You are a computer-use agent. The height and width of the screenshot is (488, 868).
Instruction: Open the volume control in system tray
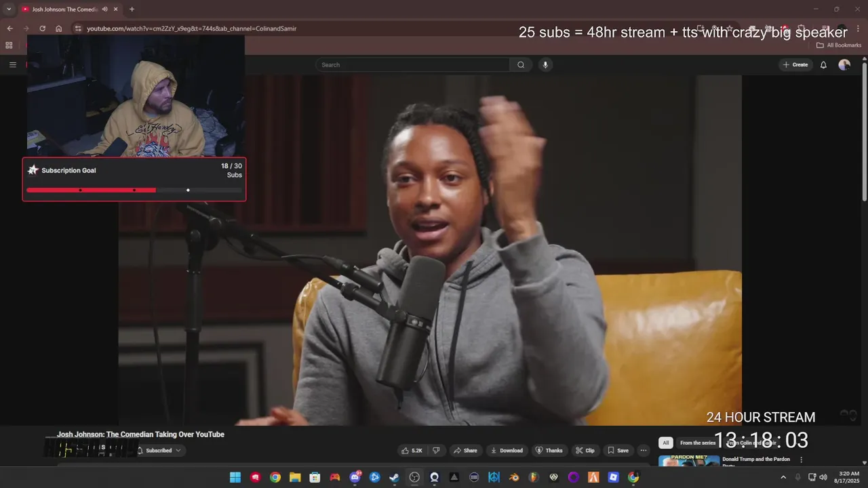tap(823, 477)
